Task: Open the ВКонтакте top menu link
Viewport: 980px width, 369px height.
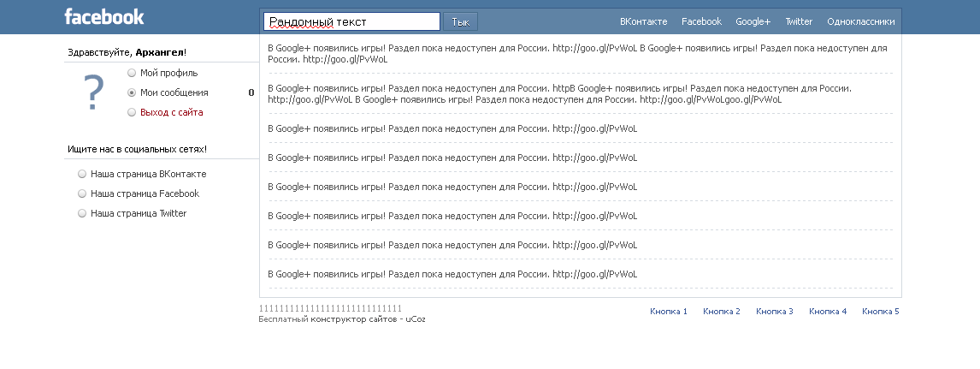Action: 644,22
